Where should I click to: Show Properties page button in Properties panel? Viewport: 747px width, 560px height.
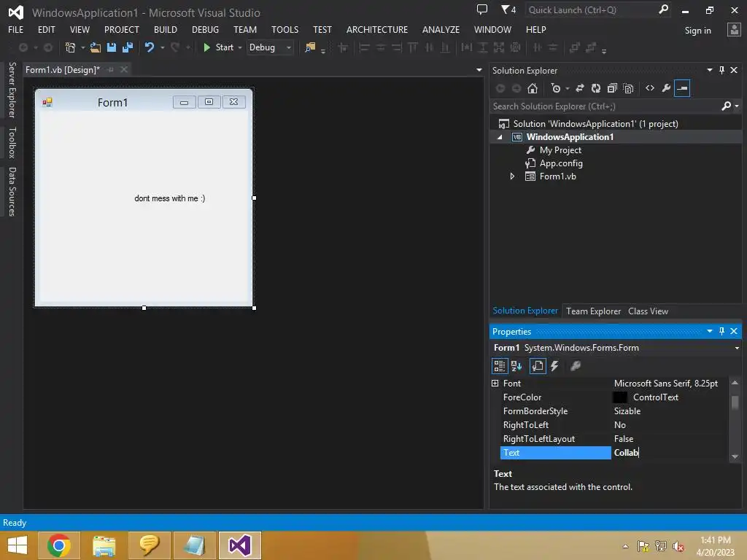[538, 366]
